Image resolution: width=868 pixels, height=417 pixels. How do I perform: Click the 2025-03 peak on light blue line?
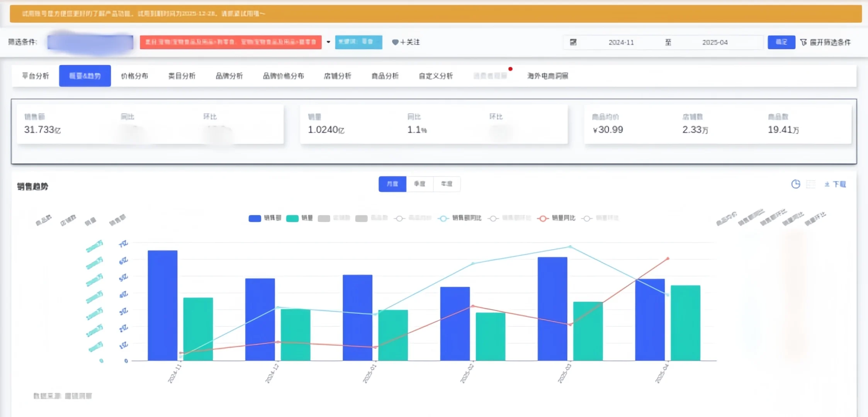(571, 246)
